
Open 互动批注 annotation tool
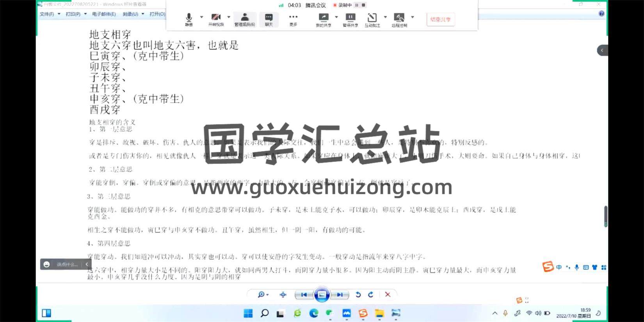point(372,19)
